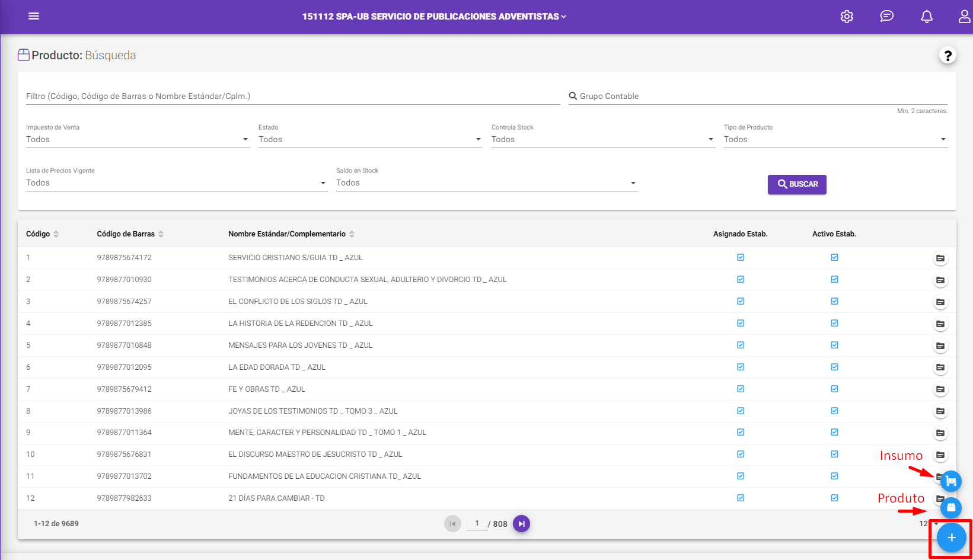Open detail of MENTE, CARACTER Y PERSONALIDAD row
Viewport: 973px width, 560px height.
coord(940,433)
